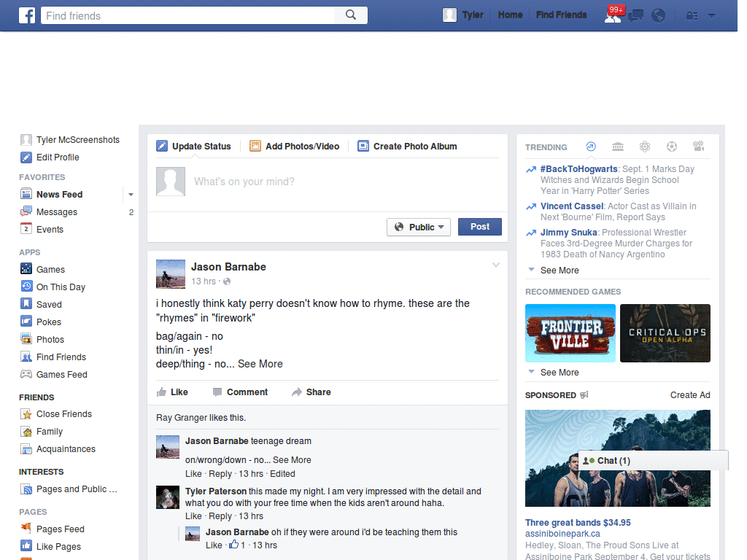Reply to Tyler Paterson's comment
Image resolution: width=747 pixels, height=560 pixels.
[x=220, y=516]
